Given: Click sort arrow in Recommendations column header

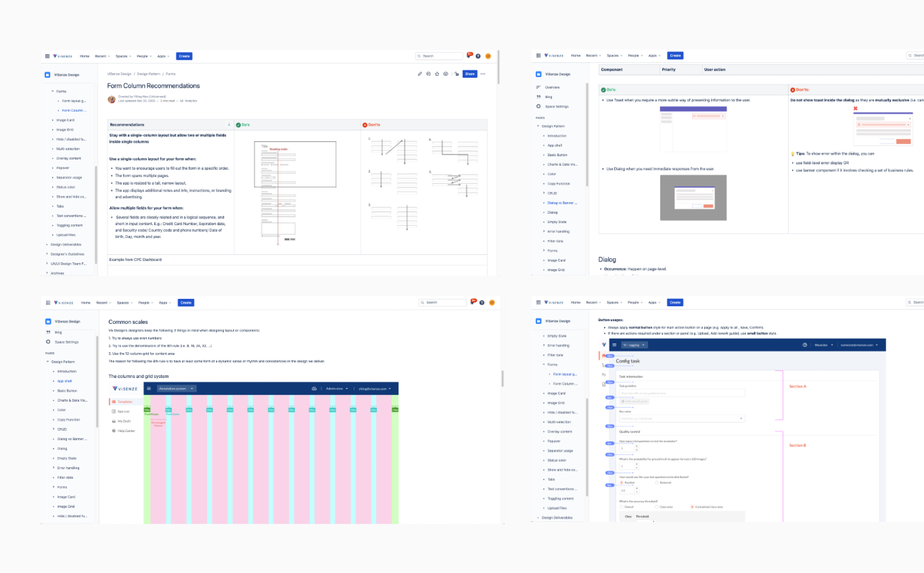Looking at the screenshot, I should point(229,125).
